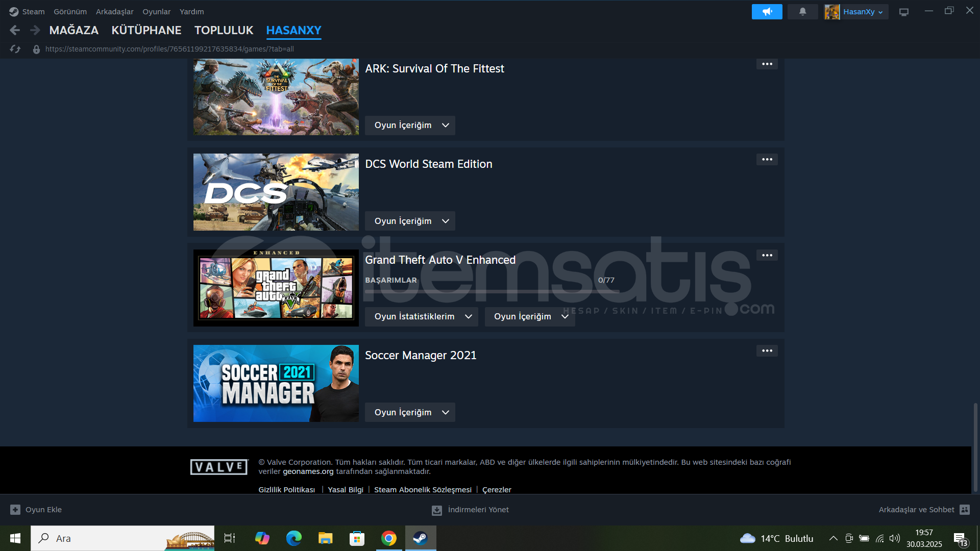Expand Oyun İçeriğim for ARK: Survival Of The Fittest
The width and height of the screenshot is (980, 551).
[410, 126]
